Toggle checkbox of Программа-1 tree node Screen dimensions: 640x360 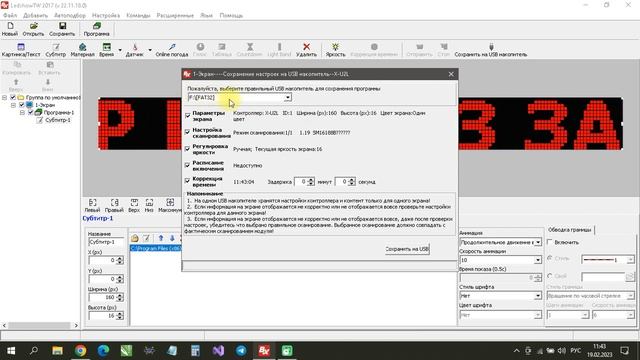click(31, 112)
